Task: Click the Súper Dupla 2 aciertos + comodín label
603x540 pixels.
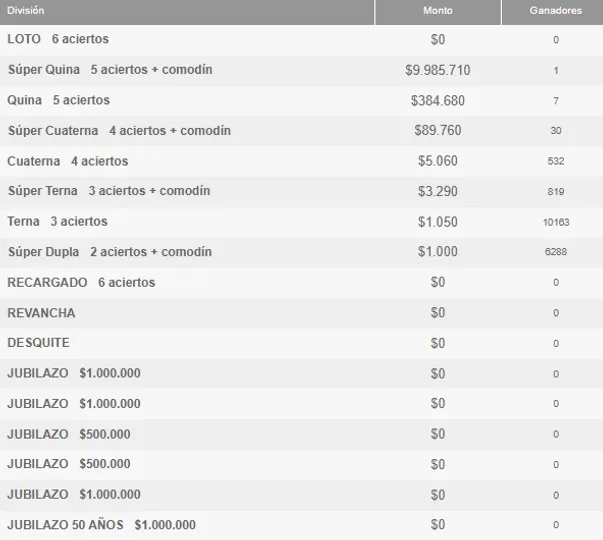Action: coord(110,252)
